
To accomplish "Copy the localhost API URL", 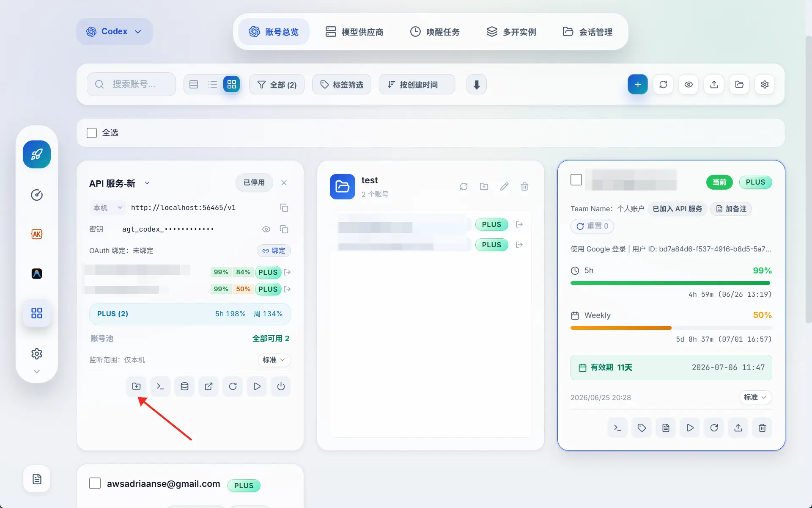I will tap(284, 208).
